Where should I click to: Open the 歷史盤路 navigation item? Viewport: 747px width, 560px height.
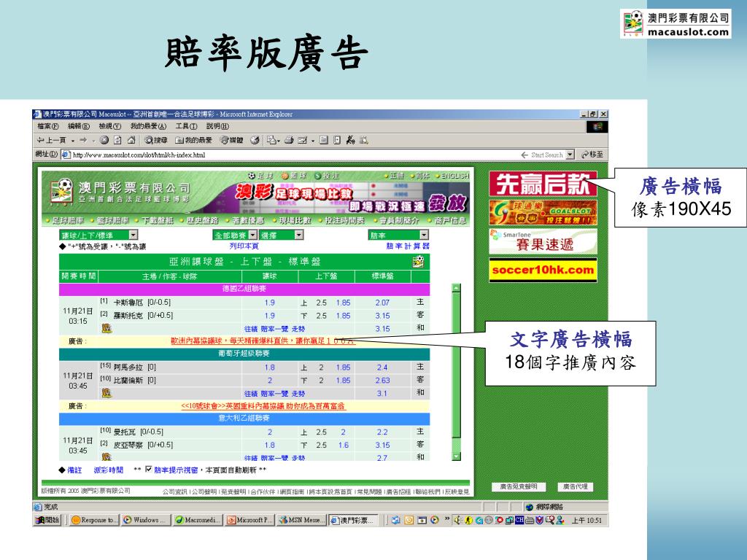(x=202, y=220)
